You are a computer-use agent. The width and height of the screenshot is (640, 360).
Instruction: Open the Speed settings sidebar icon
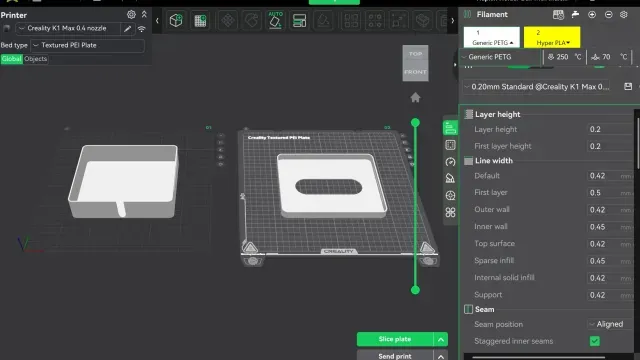[450, 162]
